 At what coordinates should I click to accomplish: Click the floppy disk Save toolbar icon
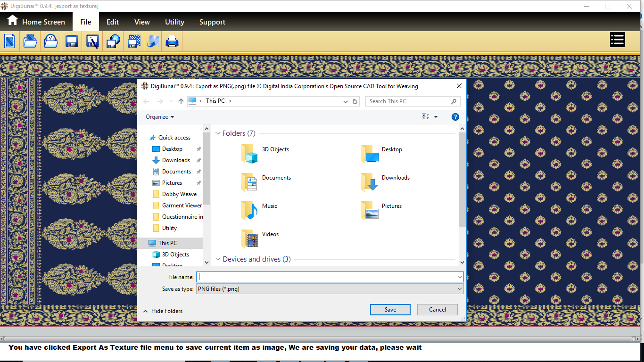coord(72,41)
